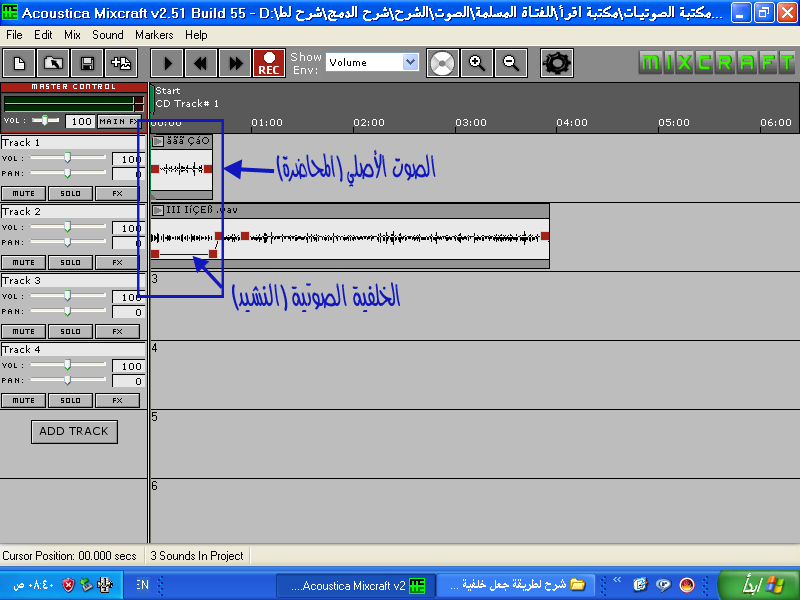800x600 pixels.
Task: Click the Track 3 pan value field
Action: tap(128, 312)
